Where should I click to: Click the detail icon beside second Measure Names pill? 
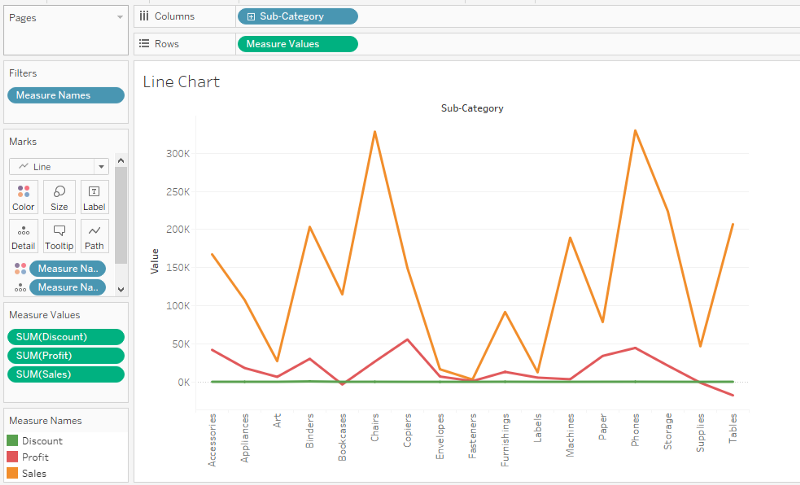(19, 287)
